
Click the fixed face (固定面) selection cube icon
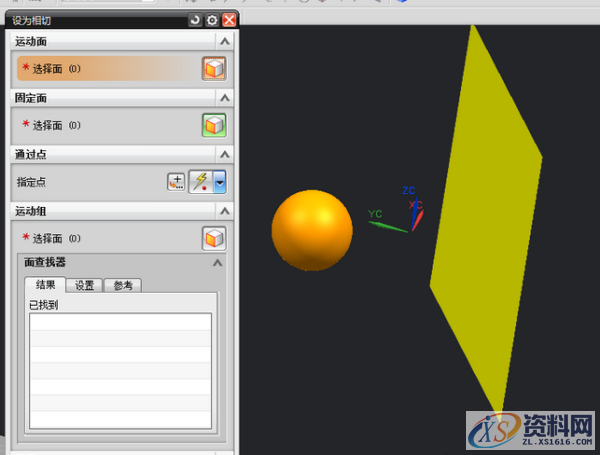[x=214, y=125]
